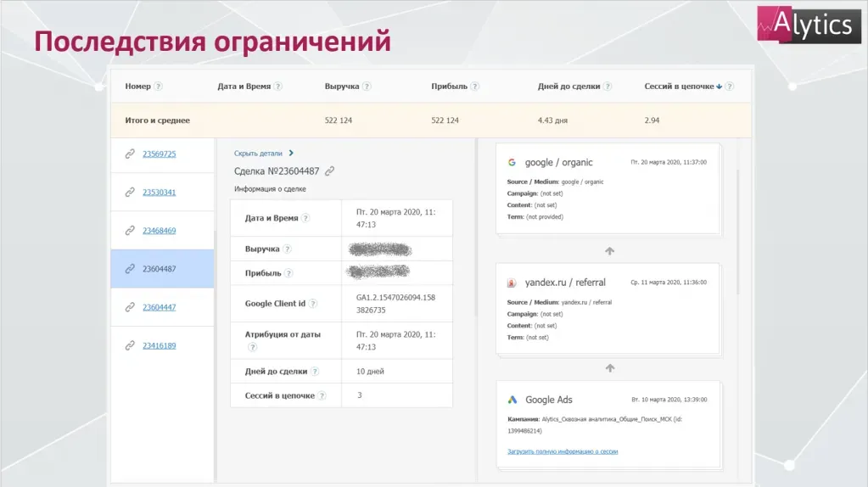868x487 pixels.
Task: Click timestamp Ср. 11 марта 2020, 11:36:00
Action: tap(669, 283)
